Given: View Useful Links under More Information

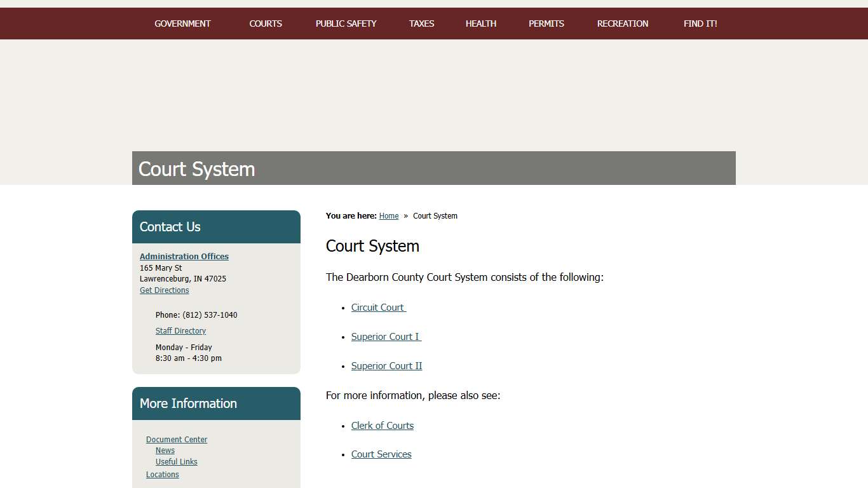Looking at the screenshot, I should click(176, 461).
